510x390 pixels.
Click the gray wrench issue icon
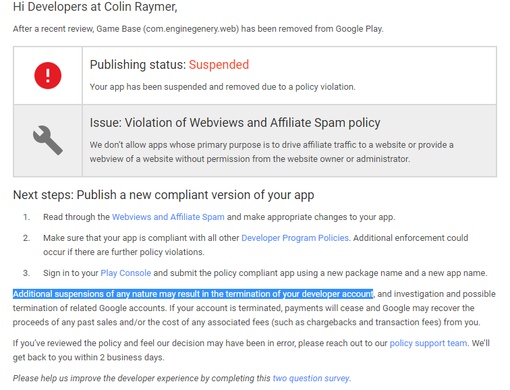coord(48,140)
